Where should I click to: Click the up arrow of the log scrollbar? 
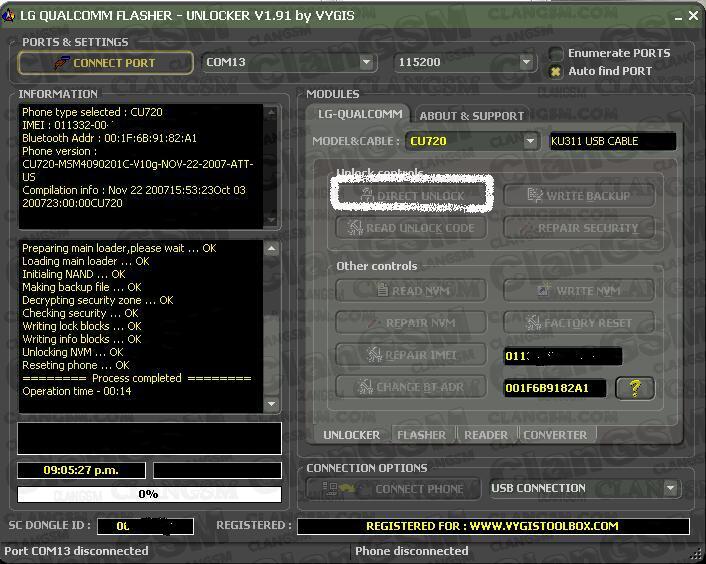click(x=272, y=248)
